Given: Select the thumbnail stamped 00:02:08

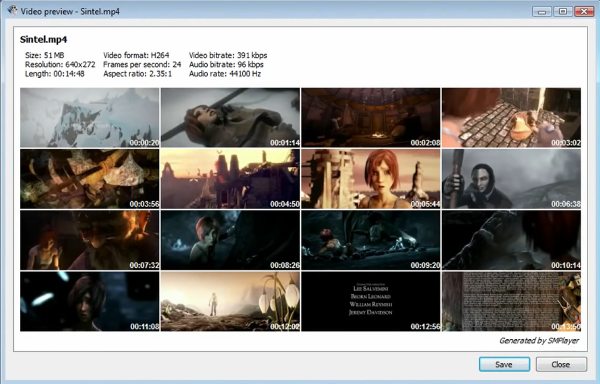Looking at the screenshot, I should coord(371,118).
